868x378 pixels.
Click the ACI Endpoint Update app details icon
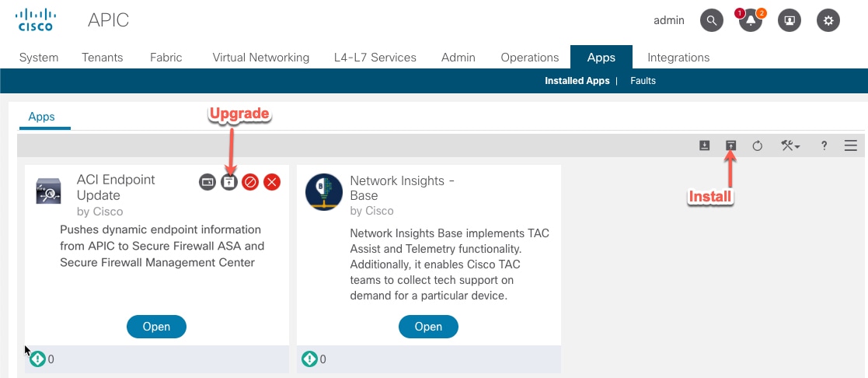tap(207, 182)
